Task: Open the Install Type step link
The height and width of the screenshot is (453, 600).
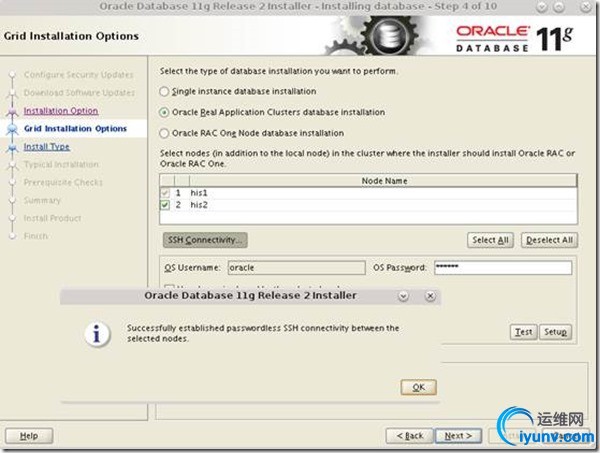Action: (x=46, y=147)
